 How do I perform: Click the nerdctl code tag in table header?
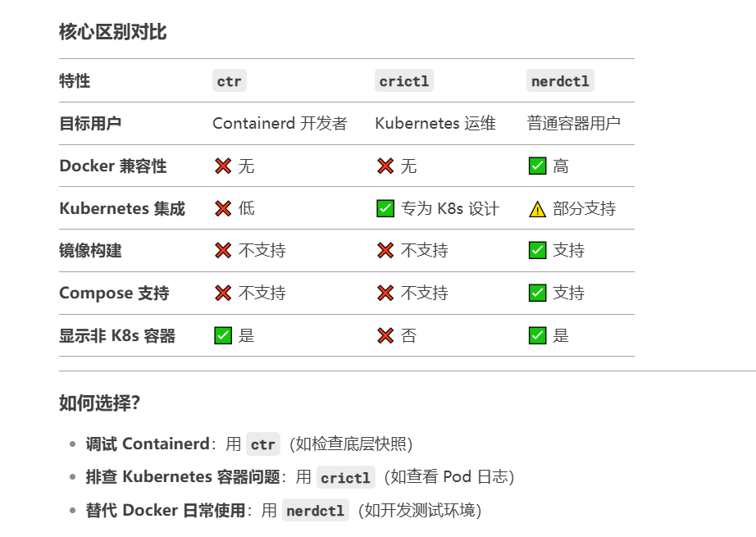[560, 81]
